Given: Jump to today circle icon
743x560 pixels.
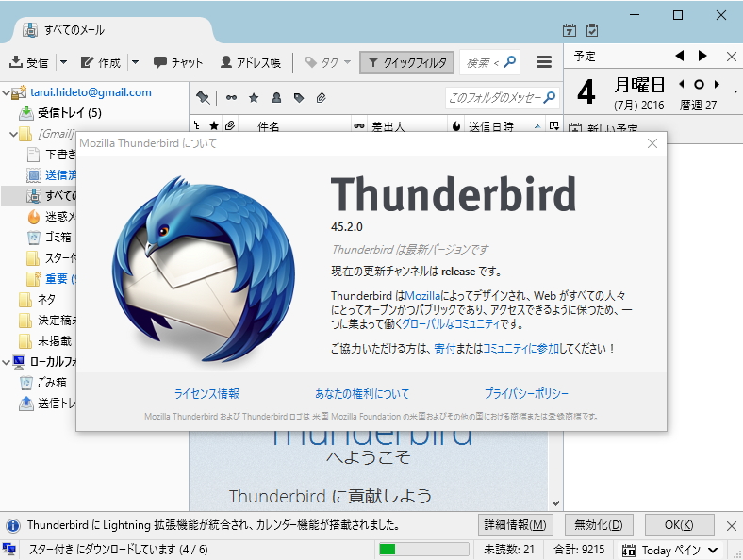Looking at the screenshot, I should (699, 84).
